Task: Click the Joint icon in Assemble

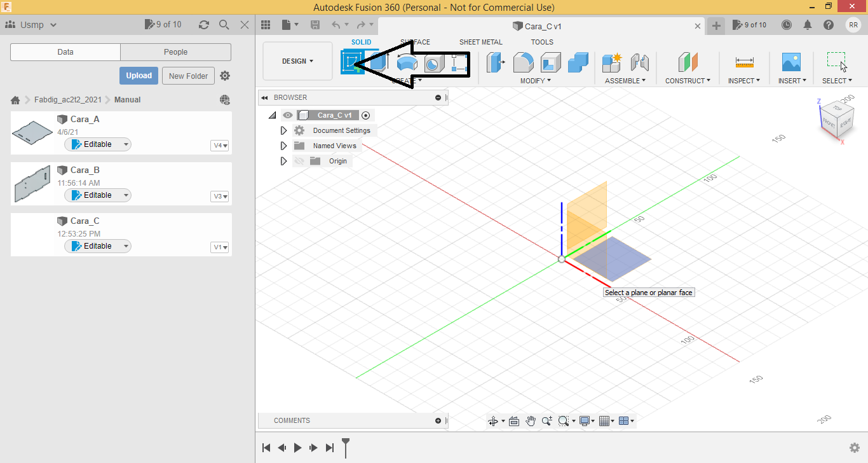Action: (639, 62)
